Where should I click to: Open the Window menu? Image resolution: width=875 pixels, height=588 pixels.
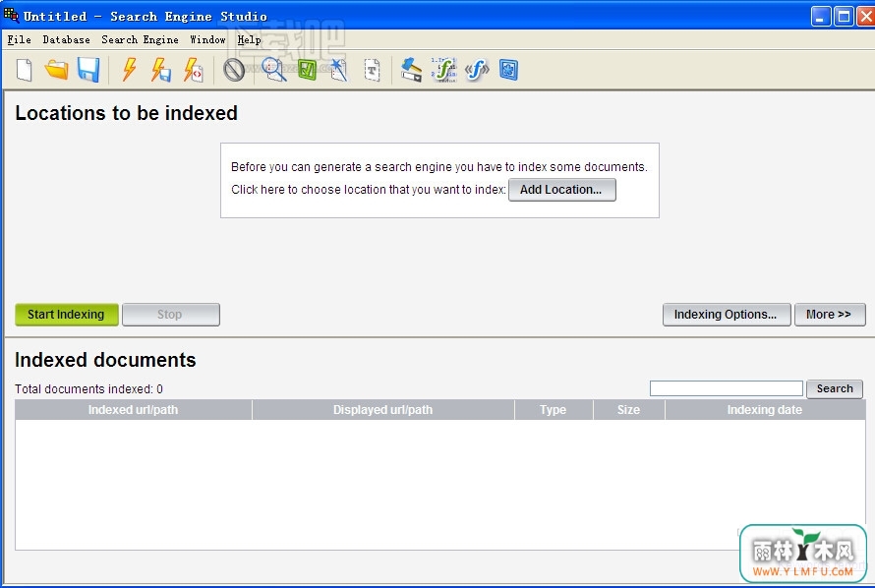coord(207,39)
